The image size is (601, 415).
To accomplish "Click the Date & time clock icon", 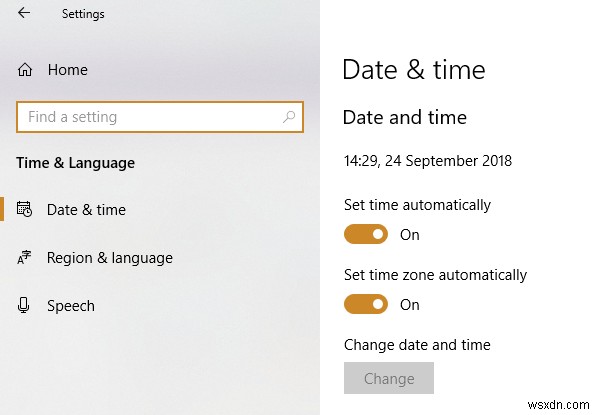I will coord(25,210).
